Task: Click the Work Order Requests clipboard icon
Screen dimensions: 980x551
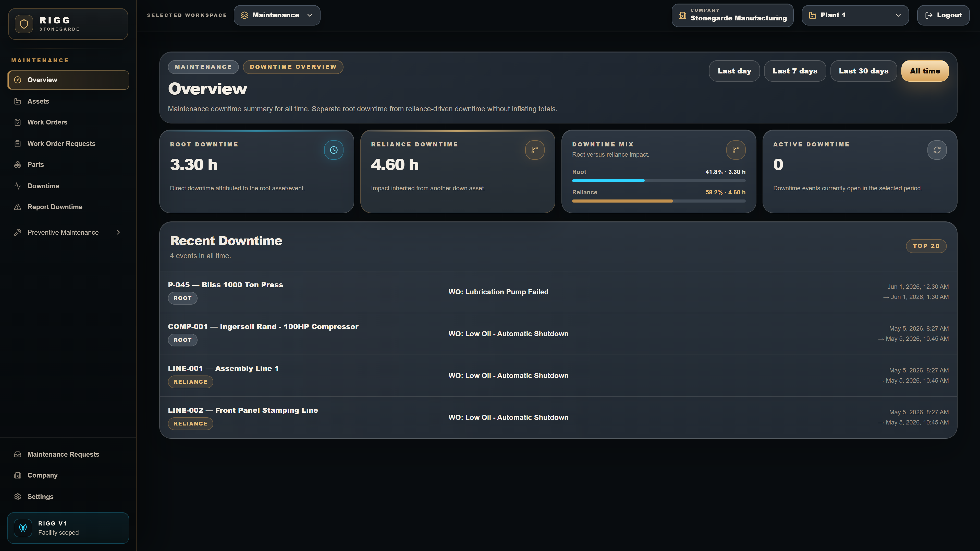Action: [x=18, y=143]
